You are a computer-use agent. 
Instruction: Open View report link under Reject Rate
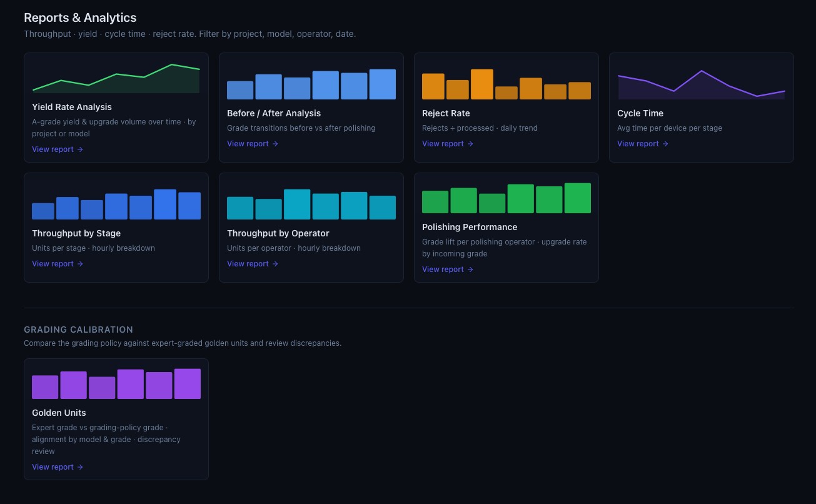click(448, 144)
